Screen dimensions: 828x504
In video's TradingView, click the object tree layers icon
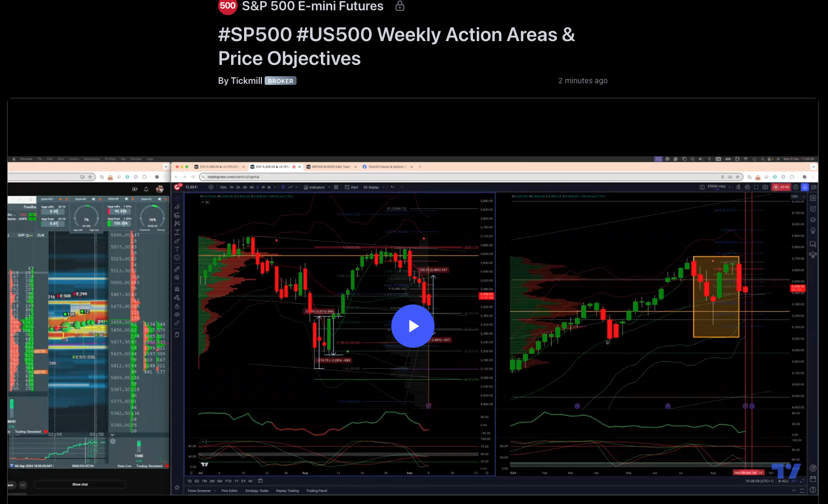[x=813, y=220]
